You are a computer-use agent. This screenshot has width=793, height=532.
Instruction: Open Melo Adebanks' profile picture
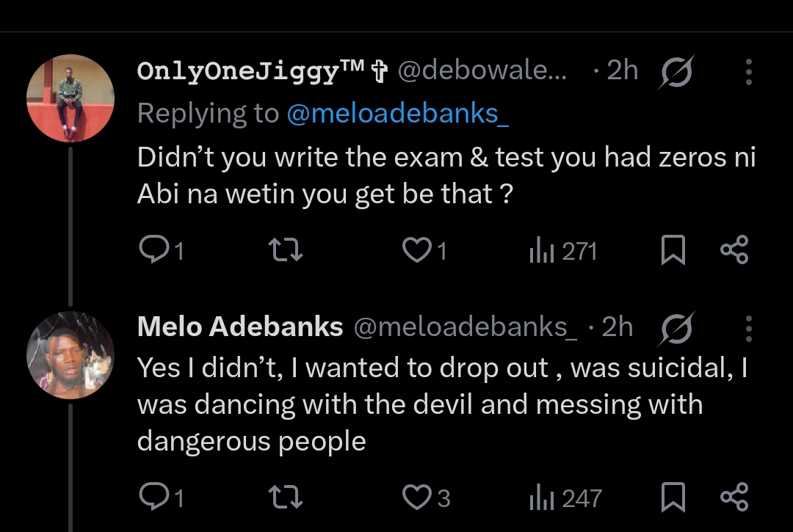click(x=70, y=354)
